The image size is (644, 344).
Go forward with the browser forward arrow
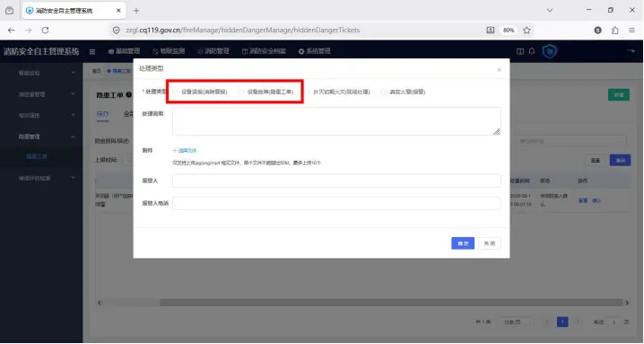(29, 30)
